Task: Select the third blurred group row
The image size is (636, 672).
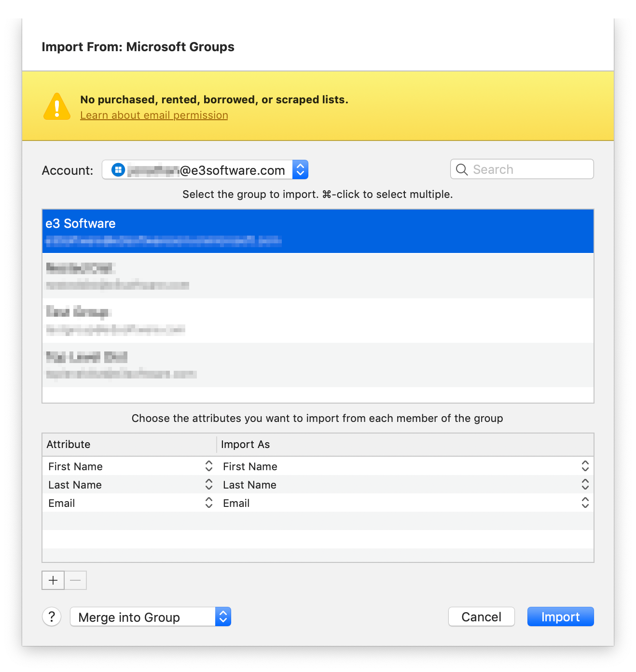Action: 318,321
